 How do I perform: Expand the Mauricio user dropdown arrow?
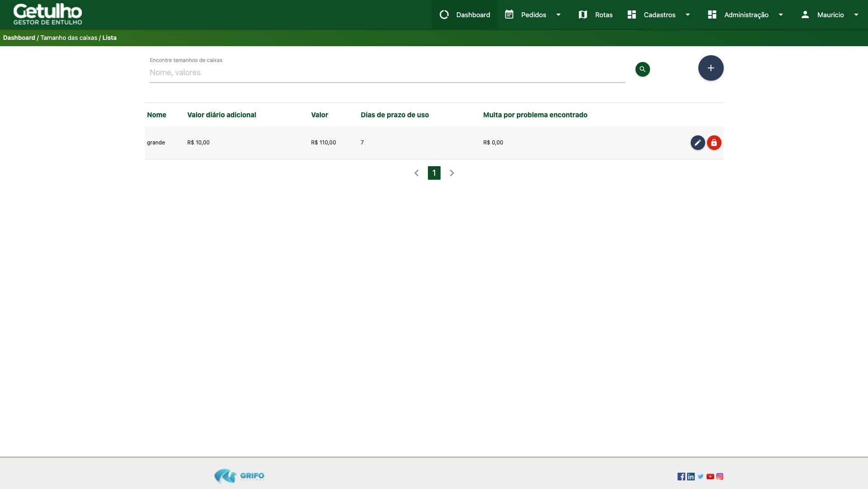tap(856, 14)
